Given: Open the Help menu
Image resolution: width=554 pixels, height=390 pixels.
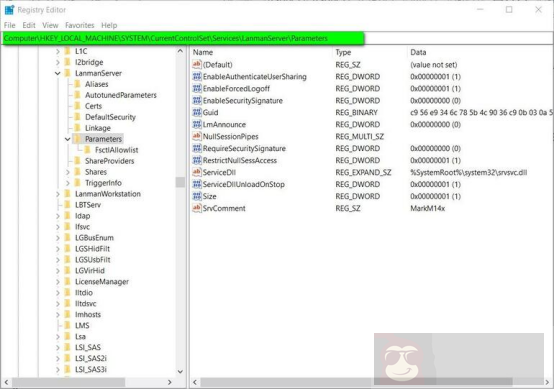Looking at the screenshot, I should tap(109, 25).
